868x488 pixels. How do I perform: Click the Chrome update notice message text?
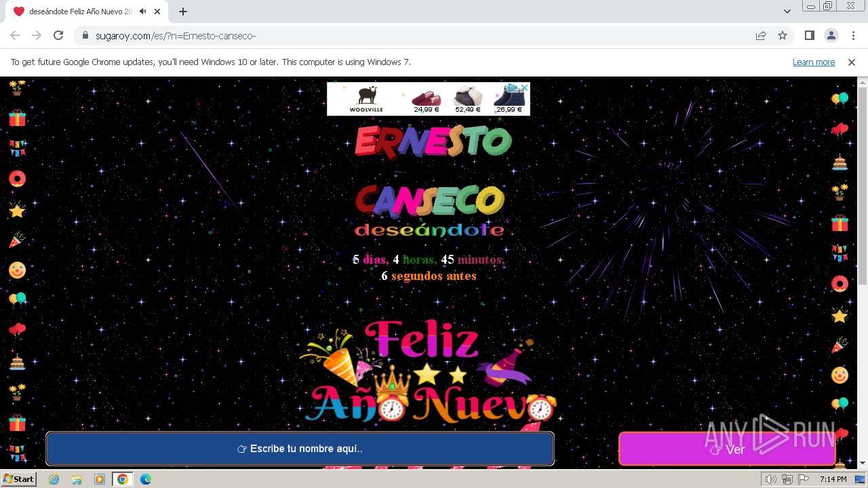(210, 62)
